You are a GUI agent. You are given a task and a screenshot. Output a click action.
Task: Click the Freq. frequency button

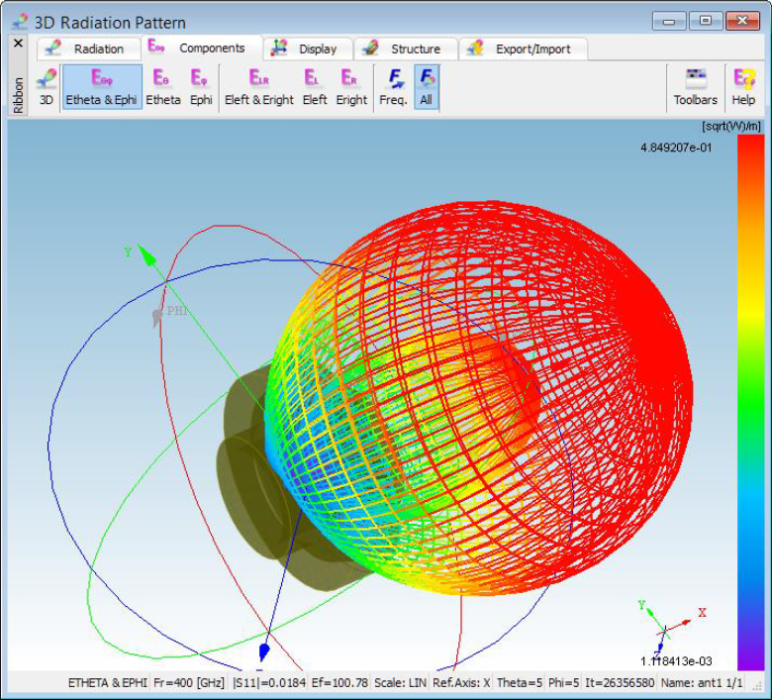point(393,86)
